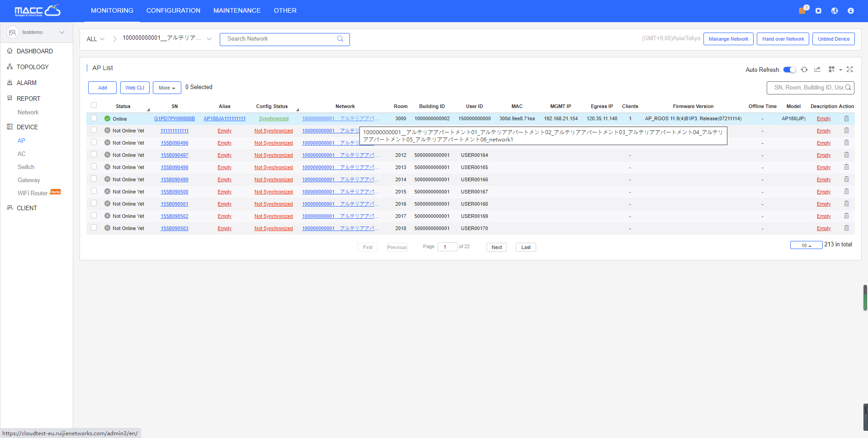Image resolution: width=868 pixels, height=438 pixels.
Task: Open the settings gear in header
Action: 818,10
